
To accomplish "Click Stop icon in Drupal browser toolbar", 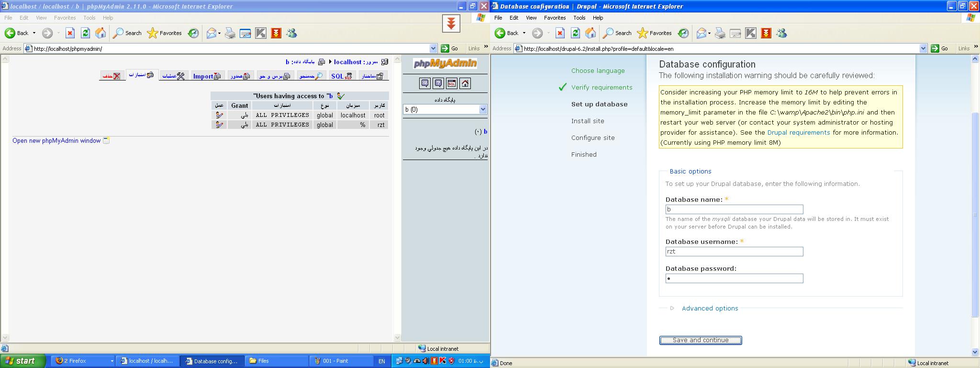I will click(560, 33).
